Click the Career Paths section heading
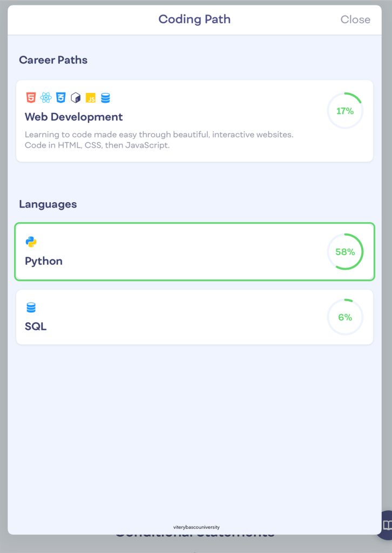The width and height of the screenshot is (392, 553). (x=53, y=60)
